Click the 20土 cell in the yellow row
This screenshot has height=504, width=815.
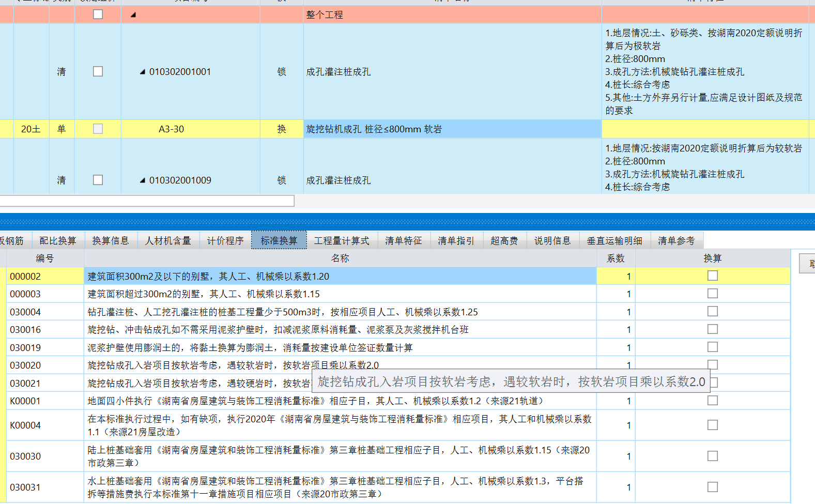point(31,129)
